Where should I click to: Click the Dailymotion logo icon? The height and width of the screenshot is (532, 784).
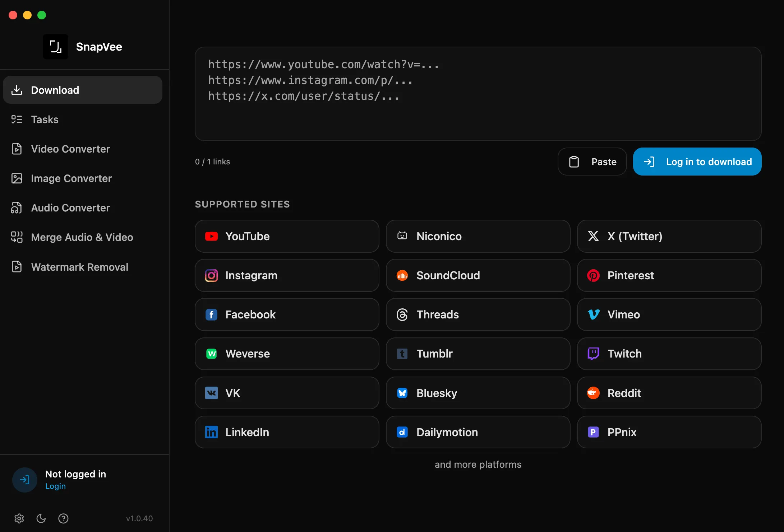pyautogui.click(x=402, y=432)
